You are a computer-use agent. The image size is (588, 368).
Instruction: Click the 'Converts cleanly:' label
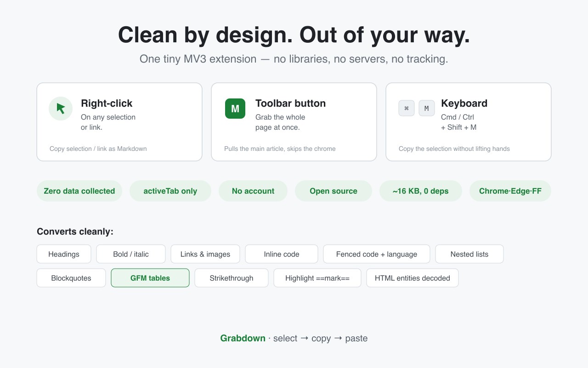point(75,231)
